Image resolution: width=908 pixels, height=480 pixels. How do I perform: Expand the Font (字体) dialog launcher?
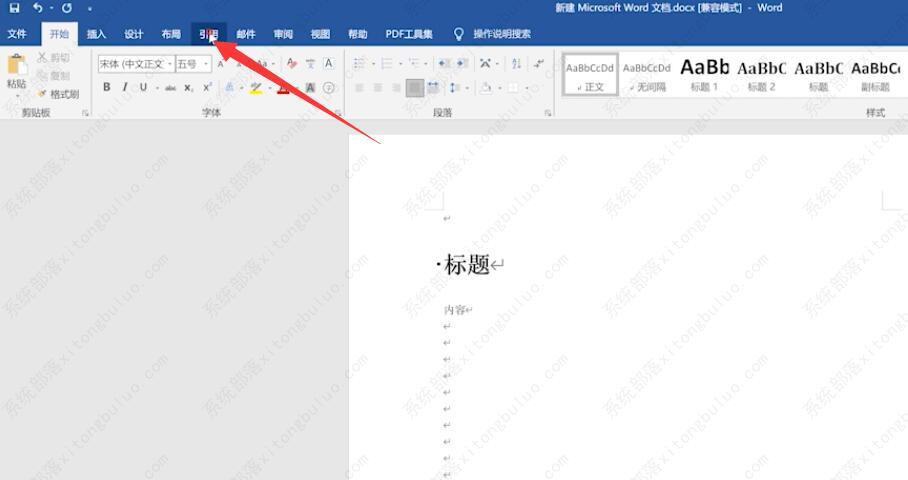(x=335, y=113)
